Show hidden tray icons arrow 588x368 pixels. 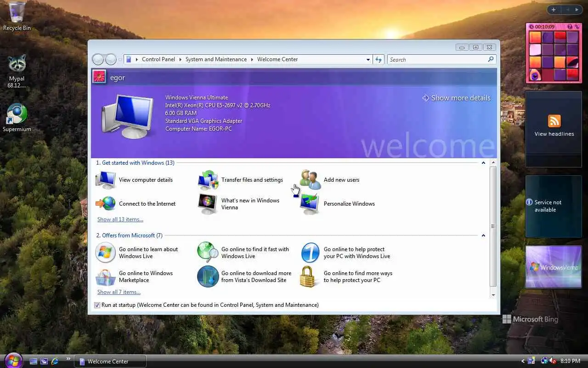coord(523,362)
